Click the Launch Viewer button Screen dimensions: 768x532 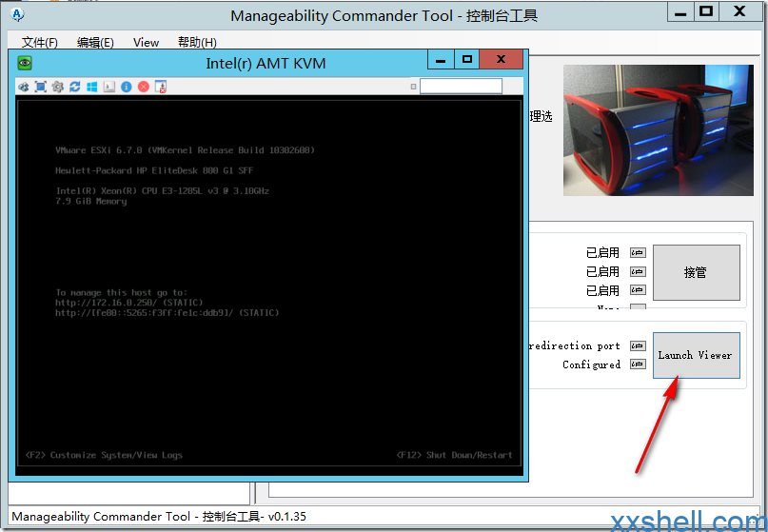[696, 355]
